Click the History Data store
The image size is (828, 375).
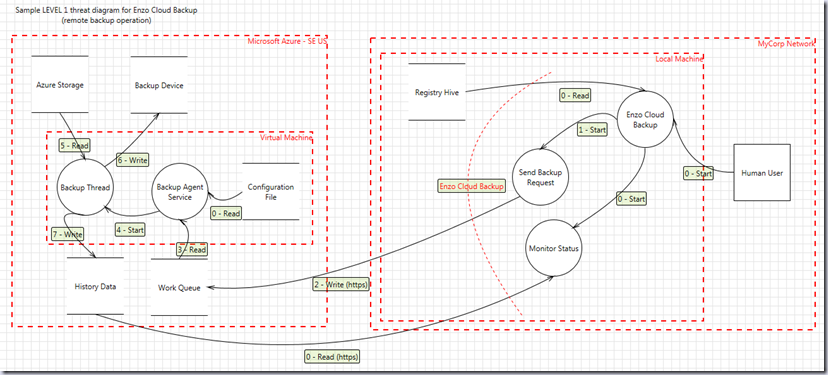click(x=95, y=286)
